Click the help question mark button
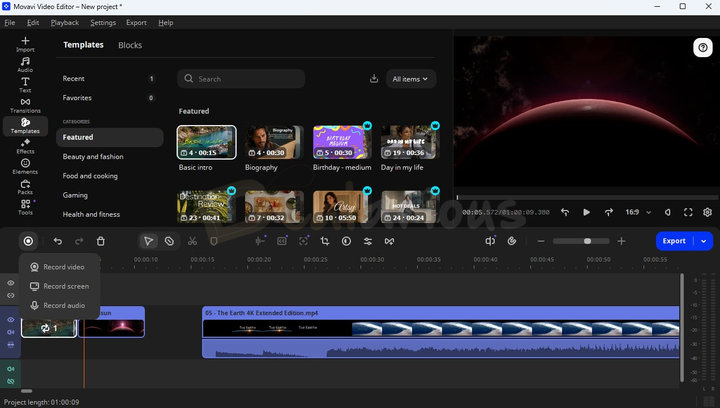The width and height of the screenshot is (720, 408). coord(703,47)
